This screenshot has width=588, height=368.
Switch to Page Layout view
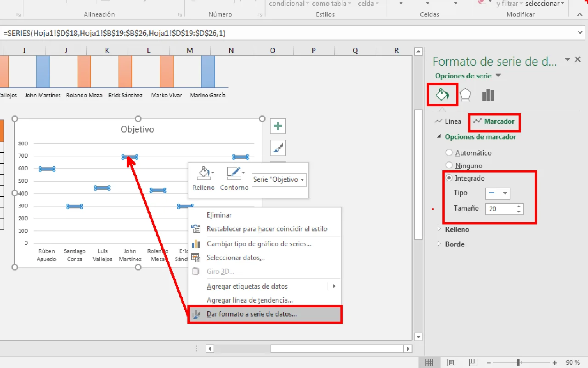point(451,362)
